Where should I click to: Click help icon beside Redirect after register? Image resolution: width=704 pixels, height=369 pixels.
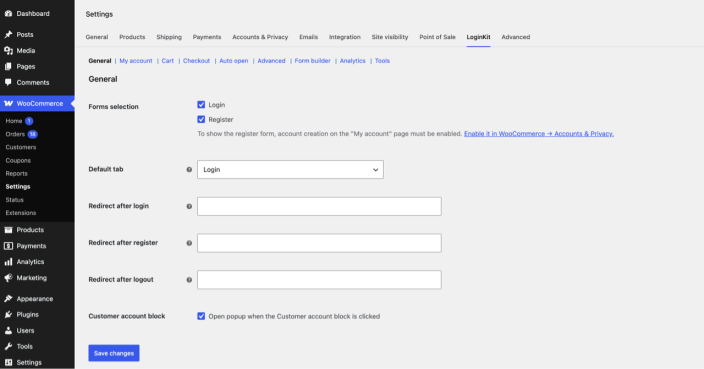189,243
